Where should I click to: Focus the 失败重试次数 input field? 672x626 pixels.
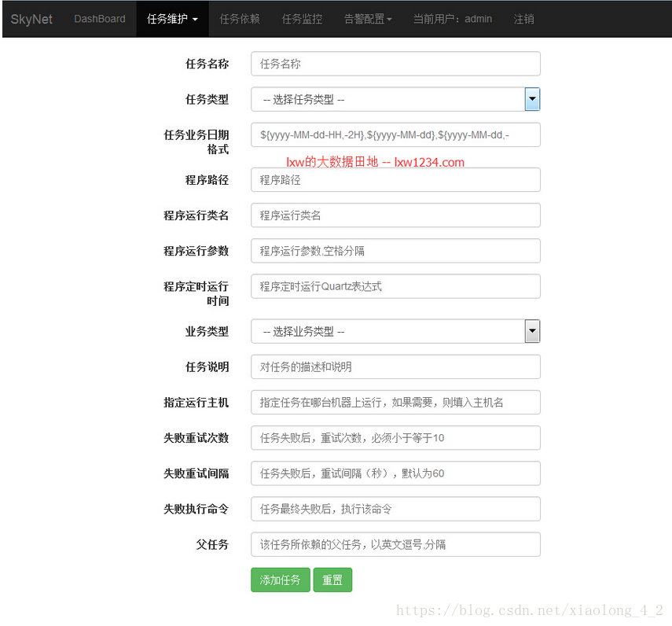(x=395, y=438)
